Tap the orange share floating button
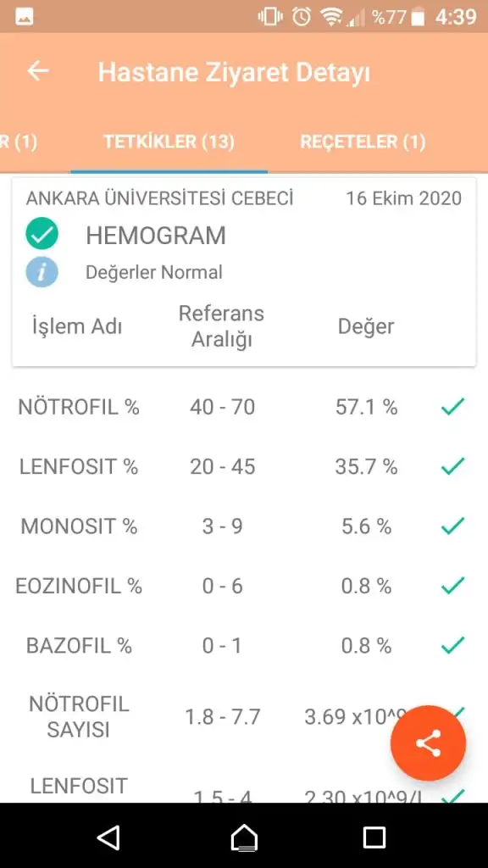The image size is (488, 868). click(x=428, y=743)
